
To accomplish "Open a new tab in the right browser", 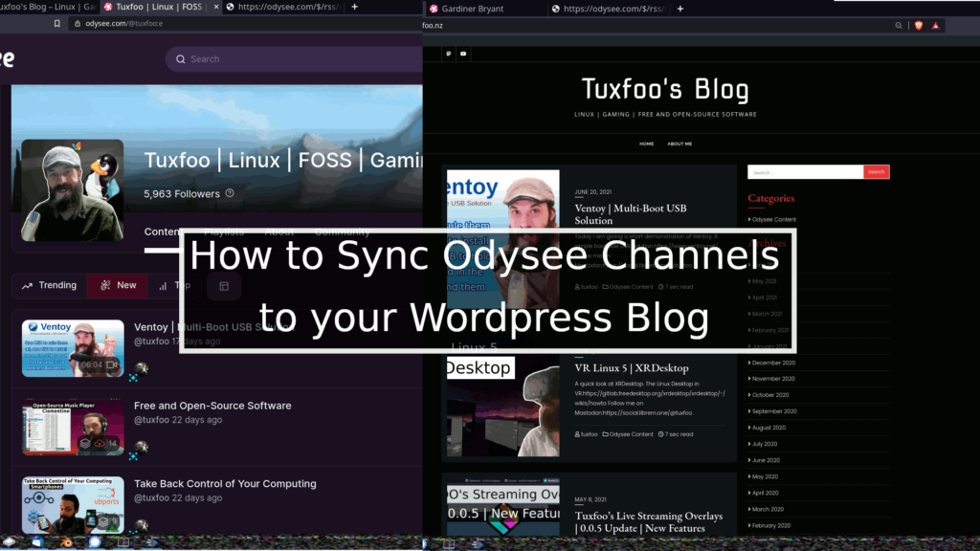I will click(x=680, y=9).
